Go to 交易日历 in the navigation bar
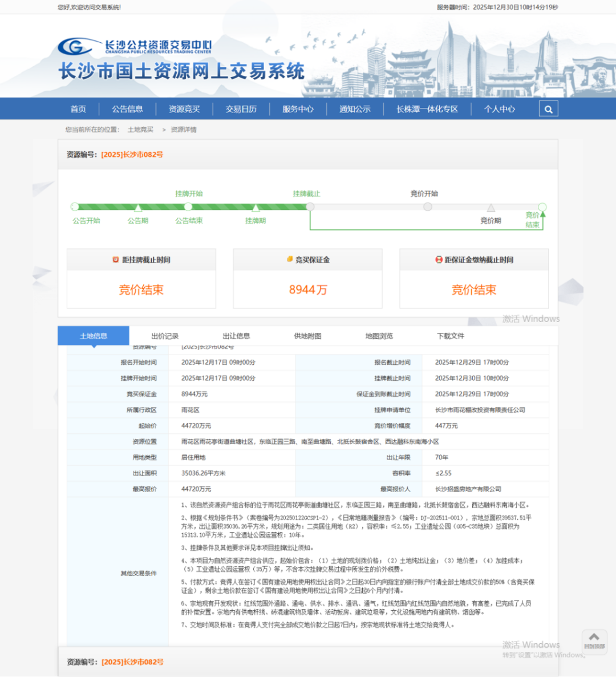The width and height of the screenshot is (616, 677). (x=241, y=109)
